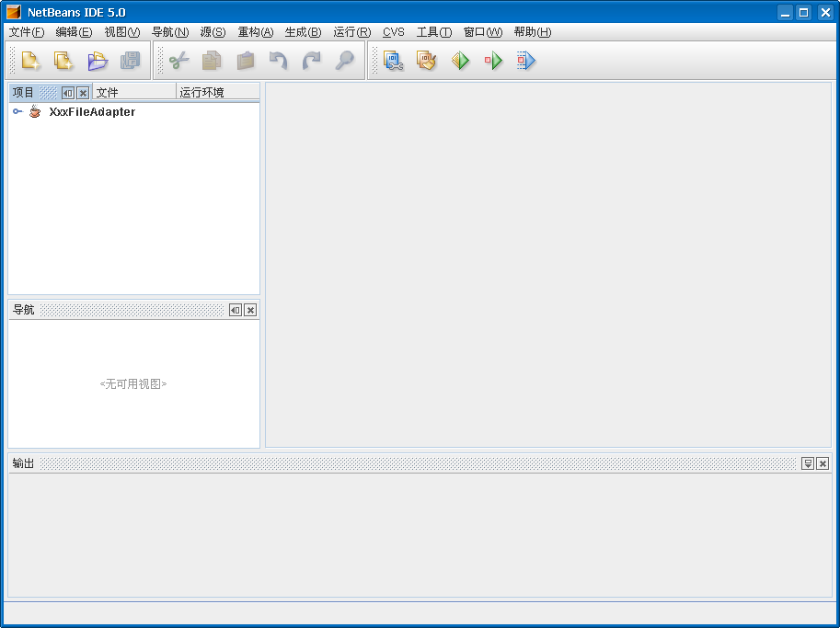Click the 输出 panel title
The image size is (840, 628).
pos(23,463)
